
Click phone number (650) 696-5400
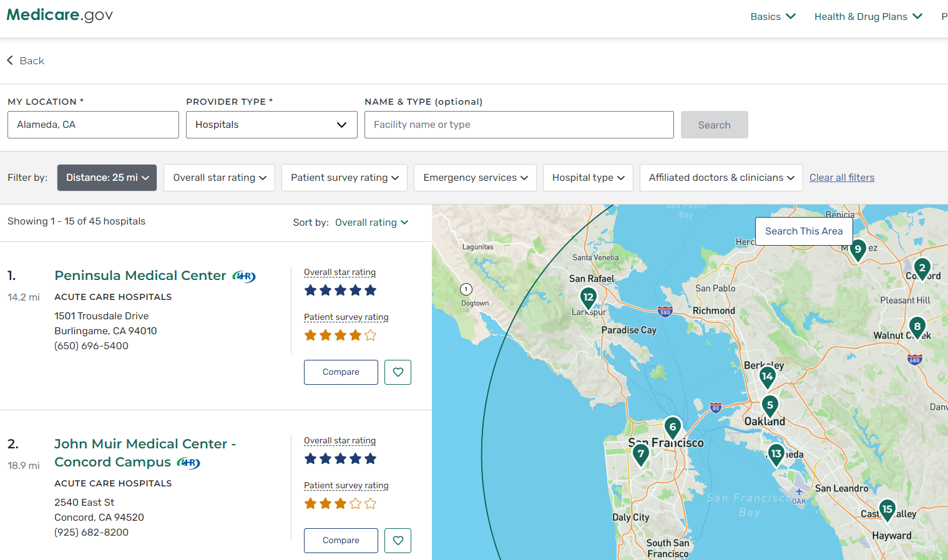point(91,346)
